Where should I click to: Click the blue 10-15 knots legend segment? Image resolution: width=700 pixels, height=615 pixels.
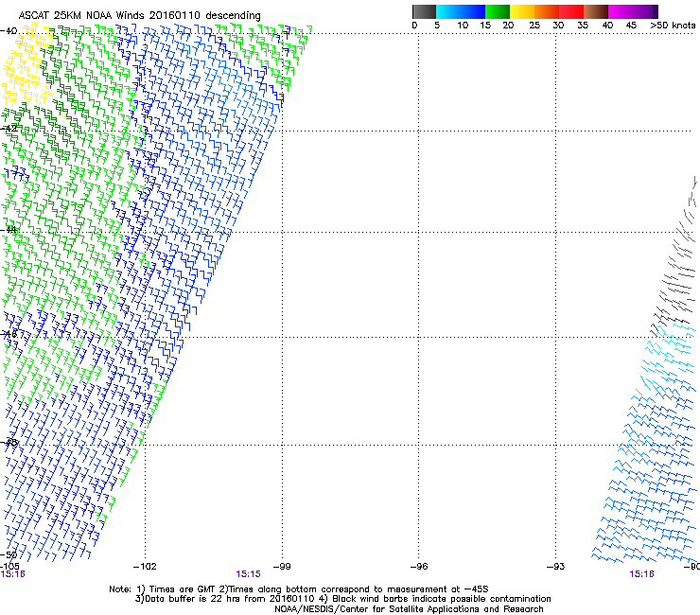tap(473, 11)
